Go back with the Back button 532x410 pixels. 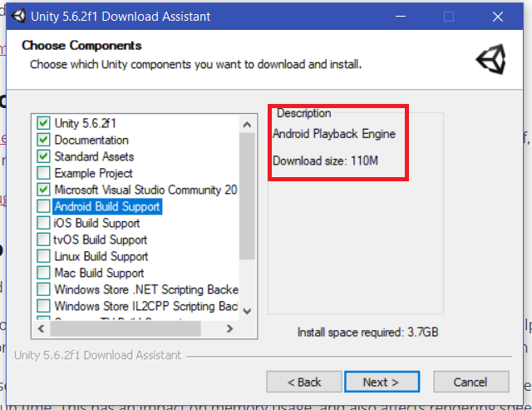[x=304, y=383]
